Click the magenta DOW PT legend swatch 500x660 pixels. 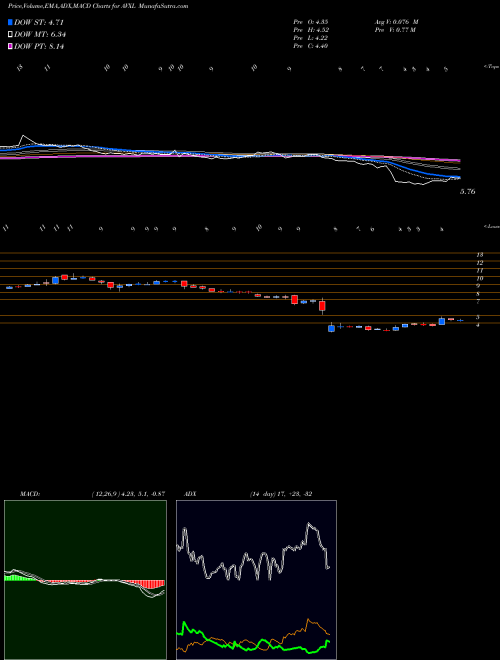pos(10,46)
